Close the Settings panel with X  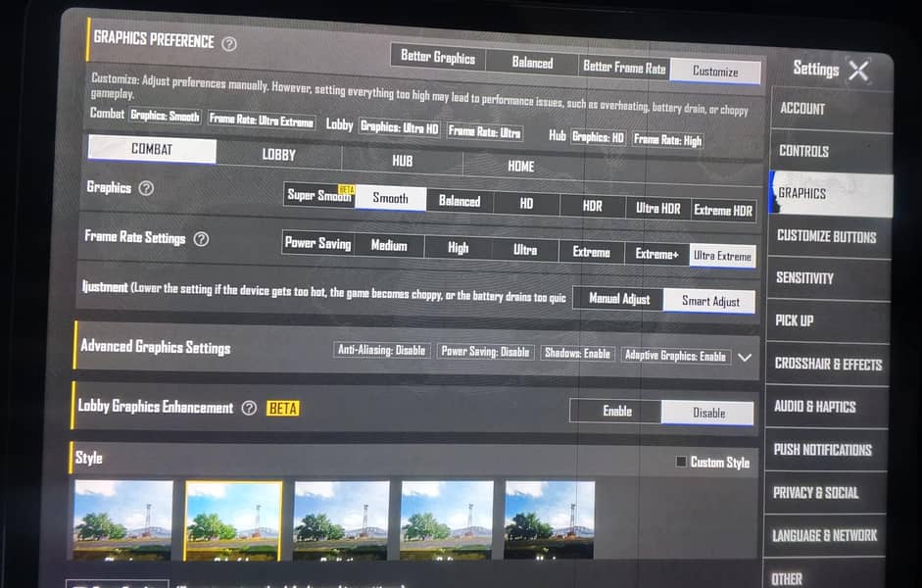(858, 72)
